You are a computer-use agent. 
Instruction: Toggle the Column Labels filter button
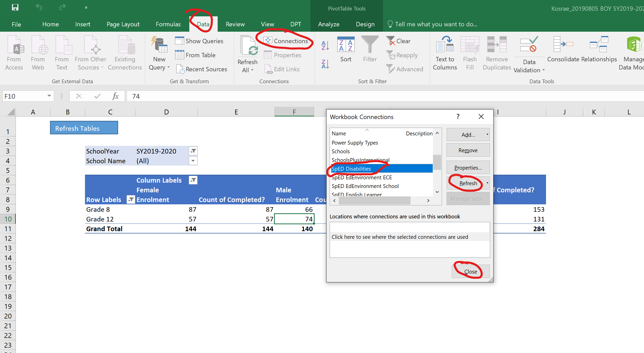(x=193, y=180)
